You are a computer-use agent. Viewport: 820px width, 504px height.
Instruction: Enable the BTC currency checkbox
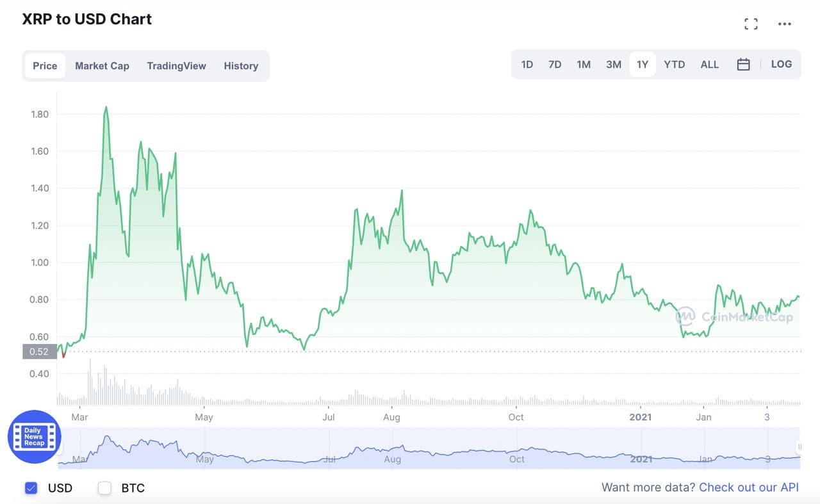[104, 488]
